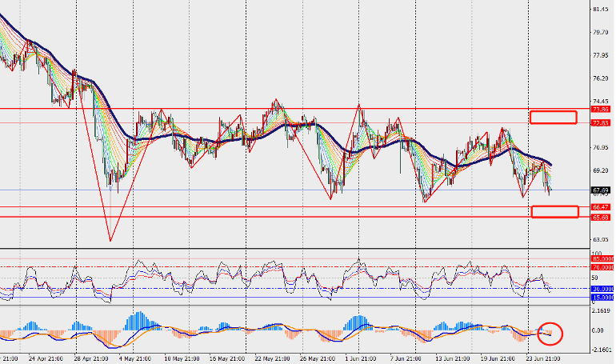Click the 76.20 price axis label
Viewport: 616px width, 364px height.
click(x=601, y=78)
